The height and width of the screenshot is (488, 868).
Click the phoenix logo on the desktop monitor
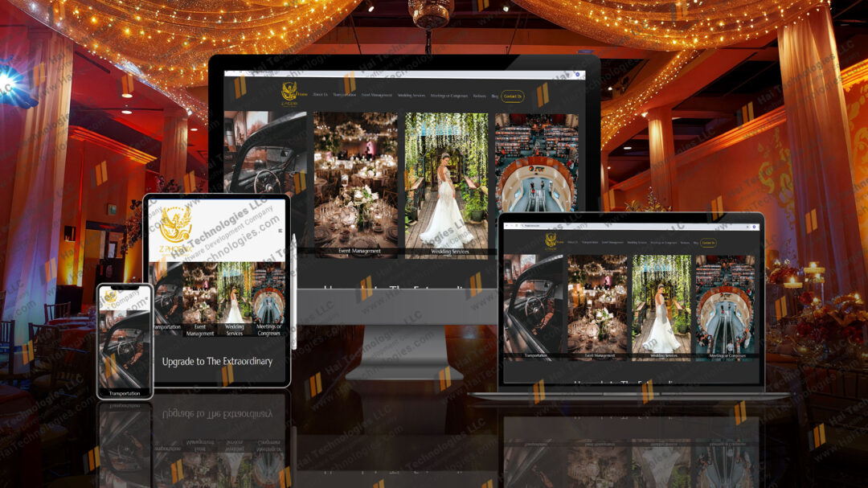click(289, 92)
